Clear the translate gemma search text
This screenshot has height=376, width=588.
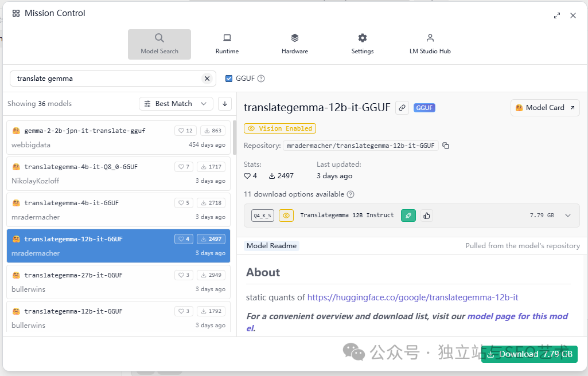pos(207,79)
